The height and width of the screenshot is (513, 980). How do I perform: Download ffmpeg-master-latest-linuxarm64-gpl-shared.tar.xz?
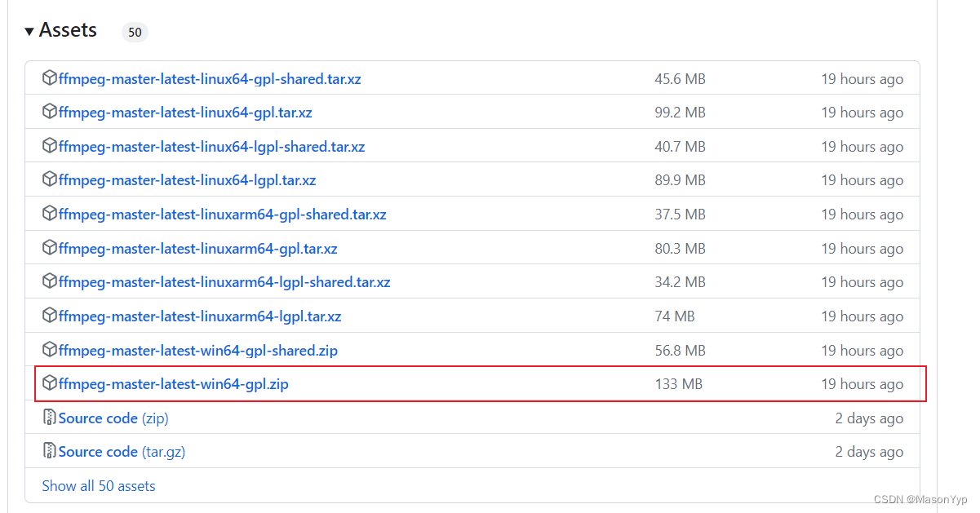click(222, 214)
